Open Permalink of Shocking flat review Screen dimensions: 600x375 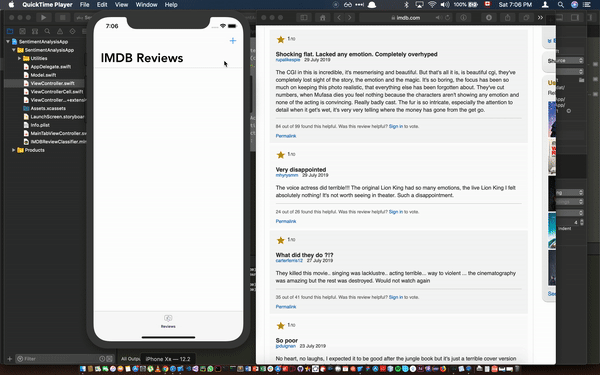click(x=286, y=136)
